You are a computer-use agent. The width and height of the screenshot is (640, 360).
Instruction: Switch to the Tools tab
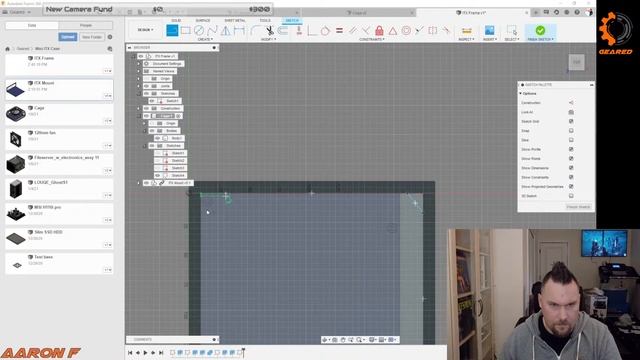(x=264, y=20)
